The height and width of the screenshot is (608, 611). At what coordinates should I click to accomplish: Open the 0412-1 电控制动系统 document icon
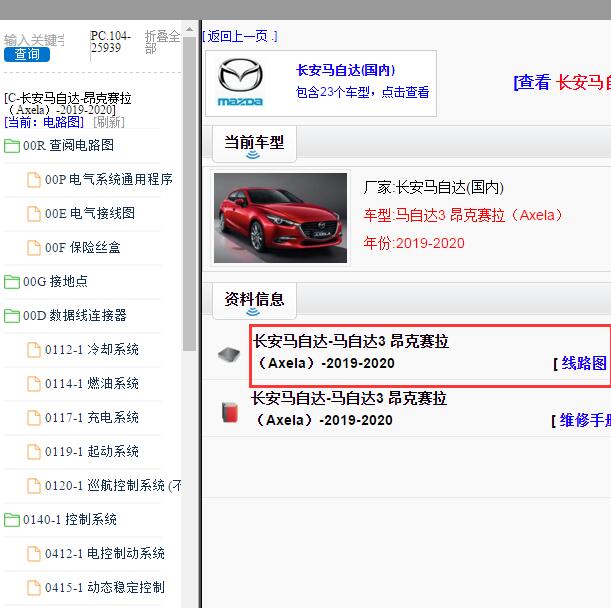pyautogui.click(x=34, y=554)
